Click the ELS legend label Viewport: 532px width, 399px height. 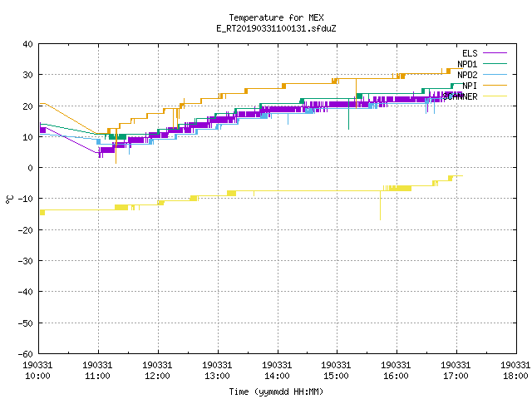(470, 53)
